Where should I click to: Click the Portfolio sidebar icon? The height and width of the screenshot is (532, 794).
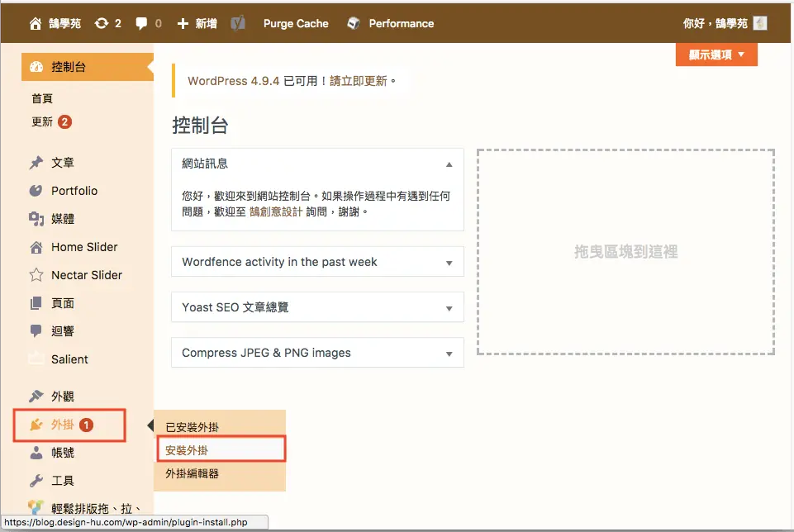click(36, 191)
